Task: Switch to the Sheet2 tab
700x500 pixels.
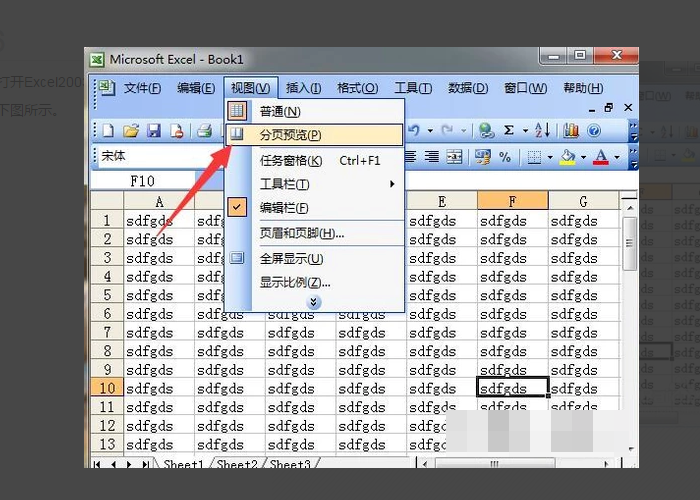Action: tap(237, 464)
